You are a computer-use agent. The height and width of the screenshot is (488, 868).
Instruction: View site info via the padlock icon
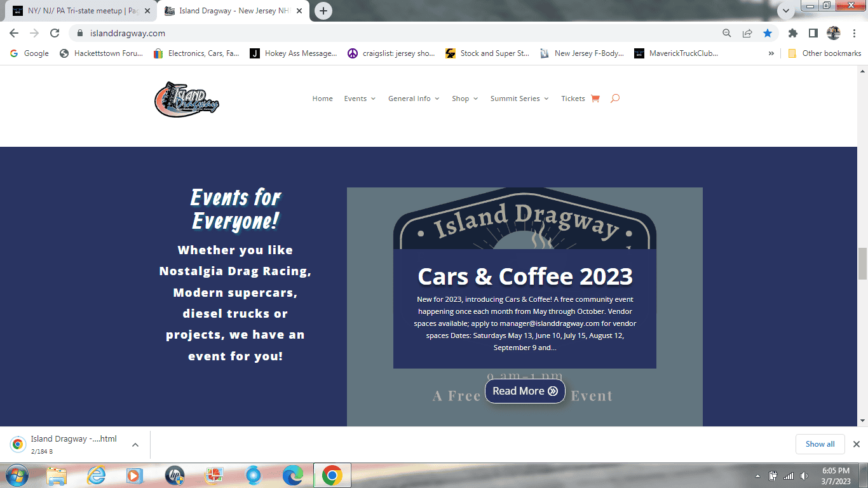click(x=80, y=33)
